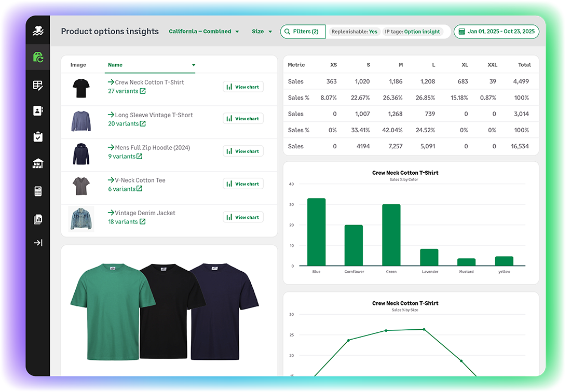View chart for Long Sleeve Vintage T-Short
The width and height of the screenshot is (571, 392).
pos(243,119)
